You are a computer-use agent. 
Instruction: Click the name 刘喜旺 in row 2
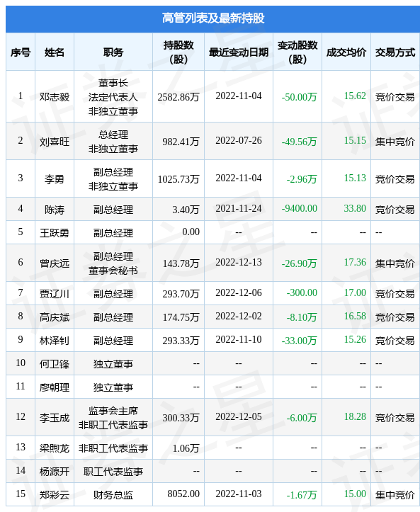pyautogui.click(x=55, y=142)
